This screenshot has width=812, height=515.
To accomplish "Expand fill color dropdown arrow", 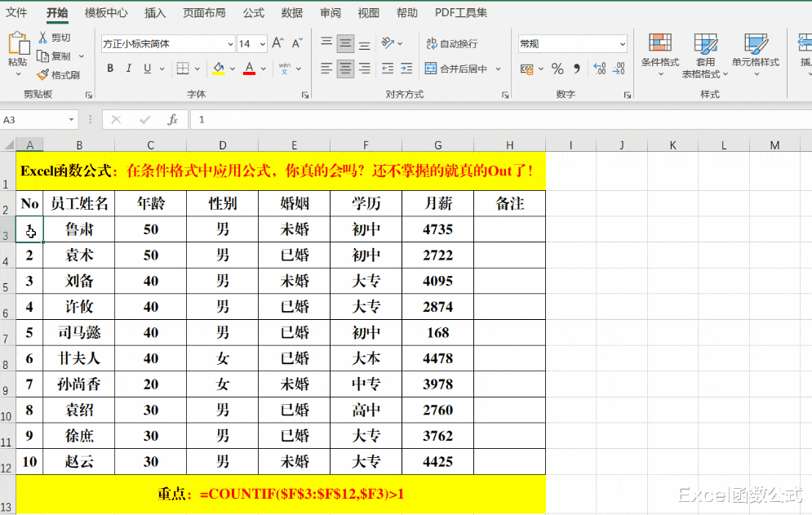I will pos(233,69).
